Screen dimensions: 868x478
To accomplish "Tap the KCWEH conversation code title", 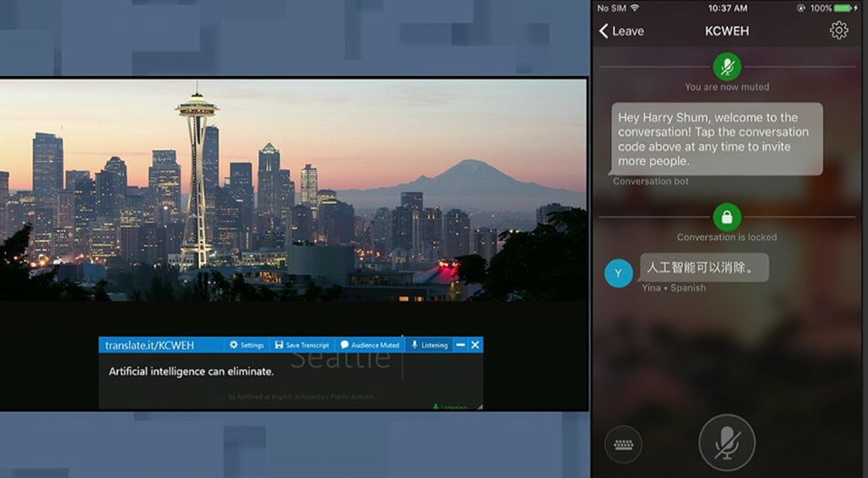I will [x=726, y=31].
